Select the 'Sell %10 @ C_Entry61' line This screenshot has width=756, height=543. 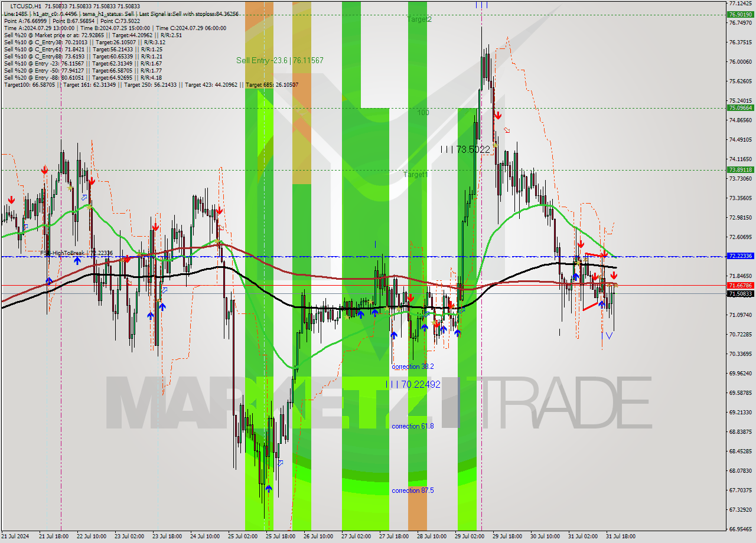point(83,49)
